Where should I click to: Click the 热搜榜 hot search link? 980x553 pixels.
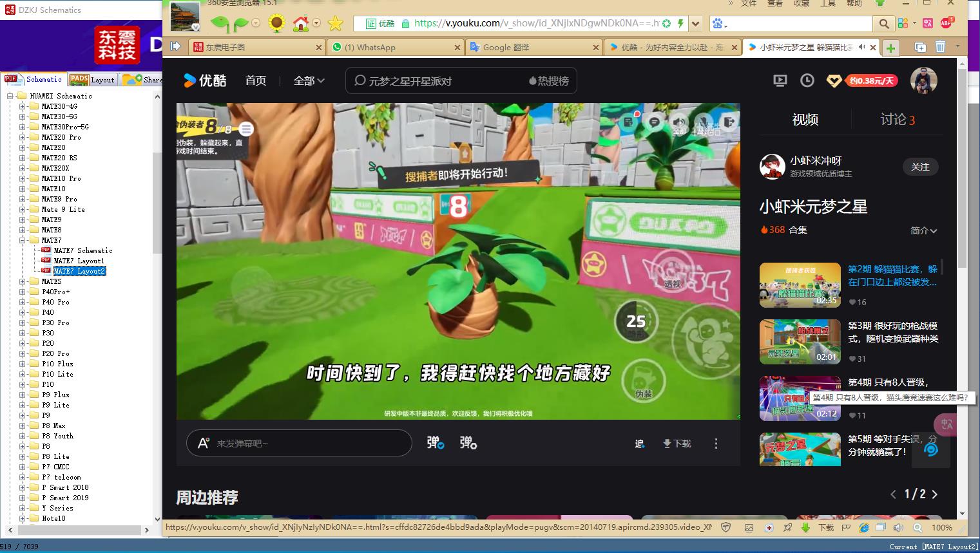point(549,80)
